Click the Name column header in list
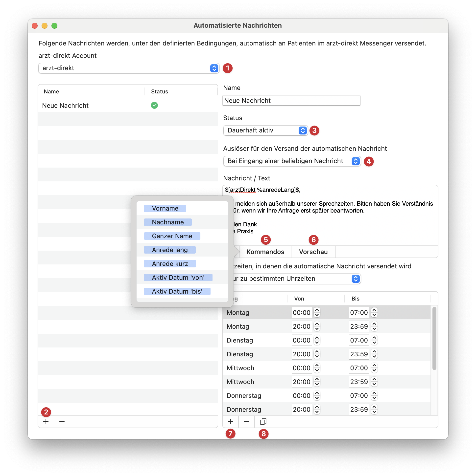This screenshot has width=476, height=476. (x=91, y=91)
